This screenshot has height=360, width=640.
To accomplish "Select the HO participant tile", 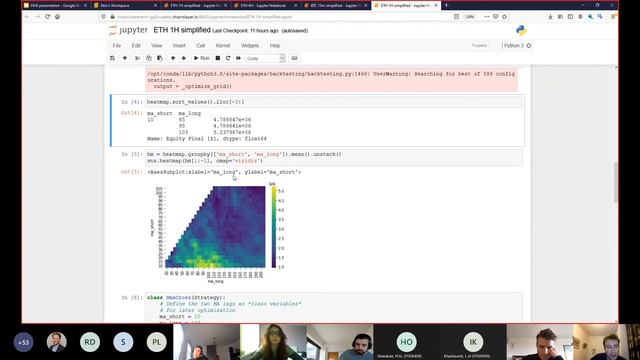I will click(406, 342).
